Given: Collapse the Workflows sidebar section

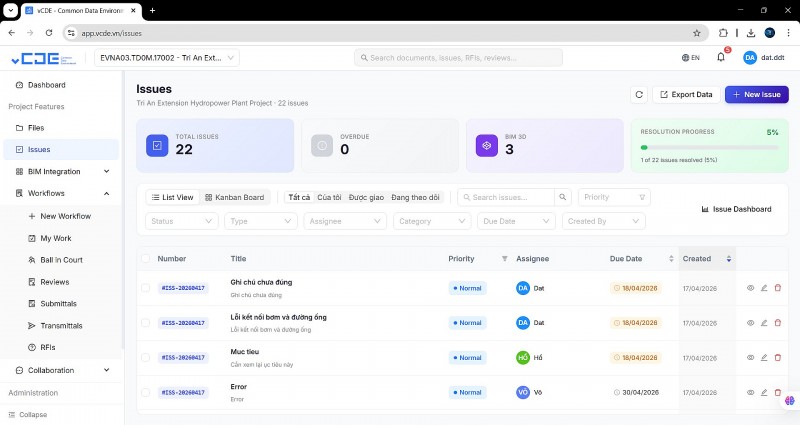Looking at the screenshot, I should tap(106, 193).
